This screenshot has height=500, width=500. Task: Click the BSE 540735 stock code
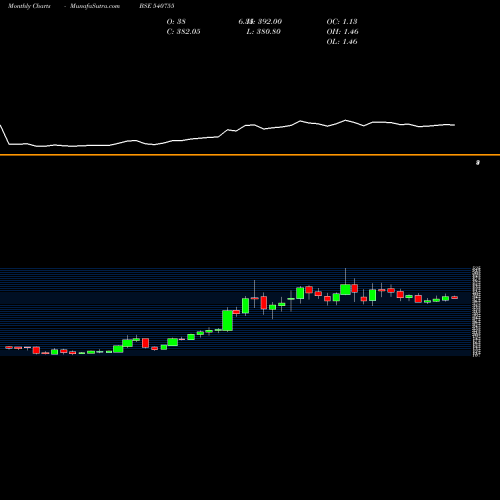pyautogui.click(x=157, y=6)
